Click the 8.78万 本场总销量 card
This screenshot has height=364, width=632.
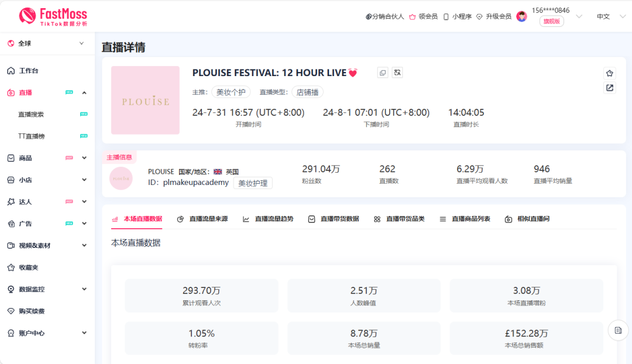click(364, 338)
